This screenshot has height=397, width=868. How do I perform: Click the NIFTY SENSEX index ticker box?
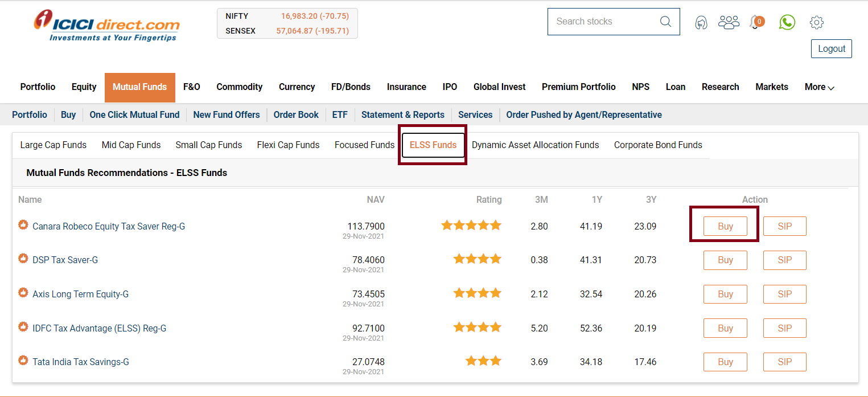pos(287,23)
